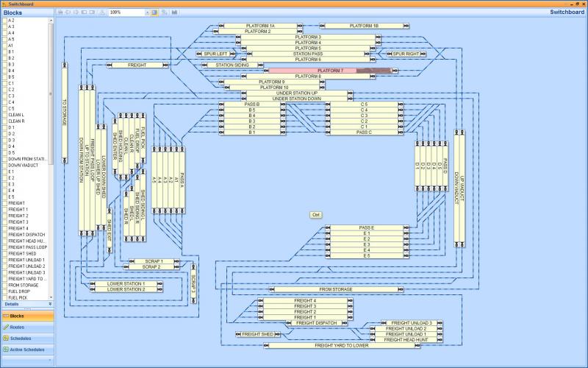Click the Schedules panel icon
This screenshot has height=368, width=588.
tap(6, 338)
